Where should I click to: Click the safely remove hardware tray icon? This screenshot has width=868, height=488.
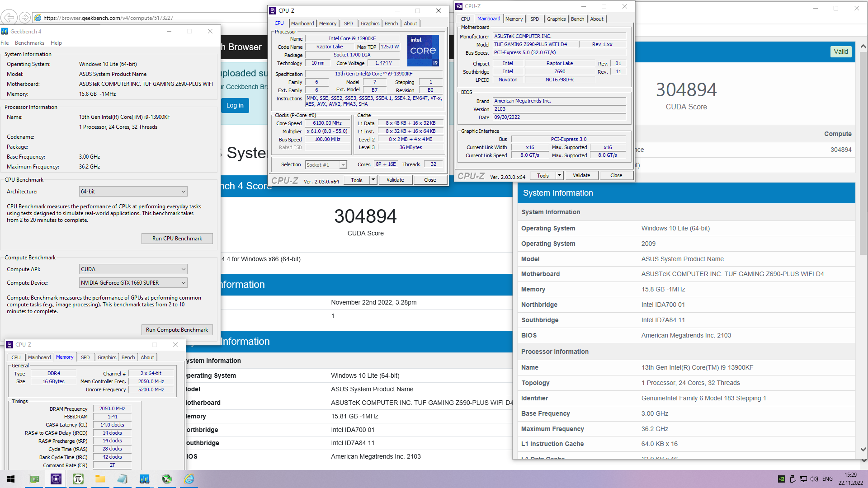[x=793, y=479]
